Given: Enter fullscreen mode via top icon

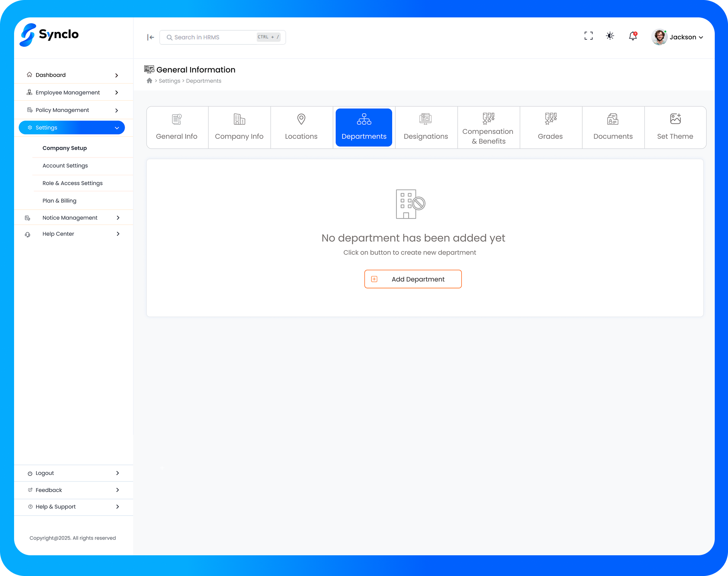Looking at the screenshot, I should [588, 36].
